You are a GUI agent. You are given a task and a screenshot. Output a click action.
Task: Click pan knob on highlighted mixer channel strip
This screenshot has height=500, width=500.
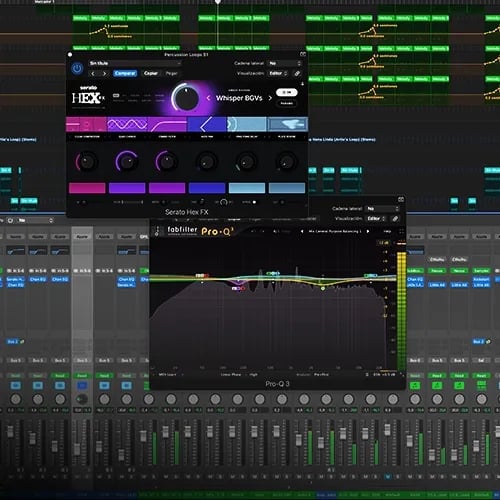(82, 399)
